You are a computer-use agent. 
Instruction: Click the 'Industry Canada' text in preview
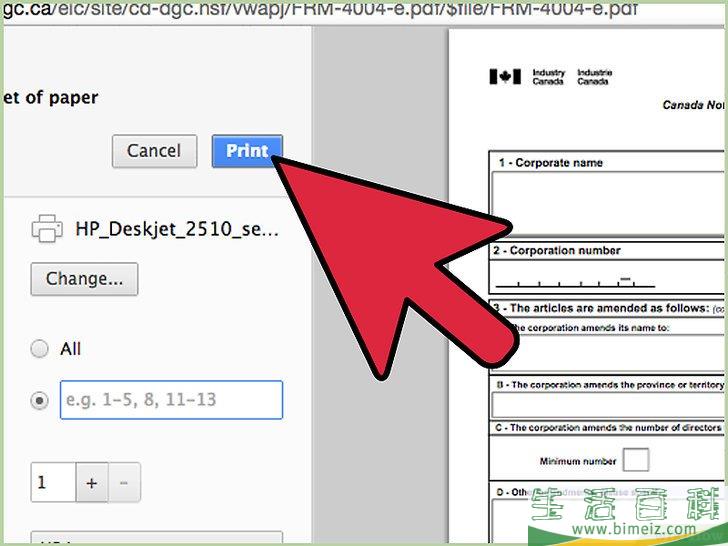click(548, 77)
